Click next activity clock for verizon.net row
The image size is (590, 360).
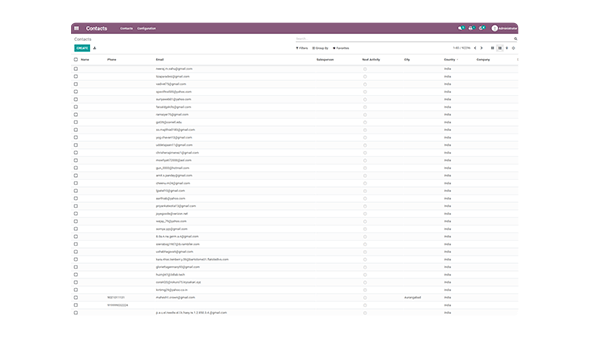point(365,214)
